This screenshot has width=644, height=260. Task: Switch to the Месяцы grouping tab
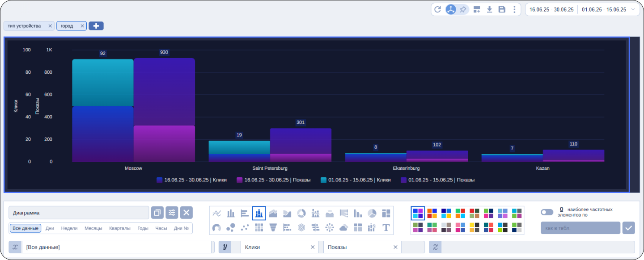(x=93, y=228)
